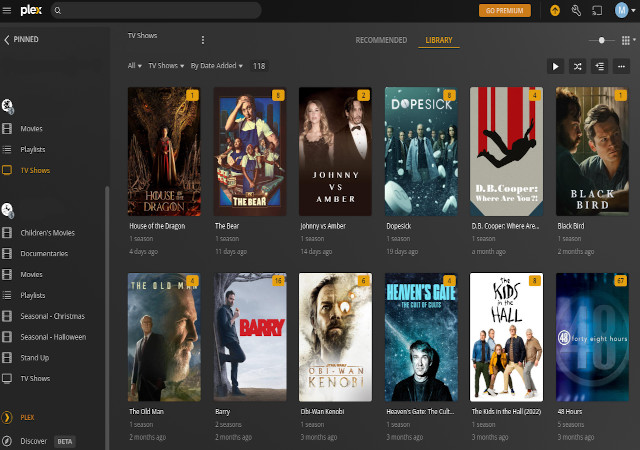
Task: Open the Discover section in the sidebar
Action: coord(34,440)
